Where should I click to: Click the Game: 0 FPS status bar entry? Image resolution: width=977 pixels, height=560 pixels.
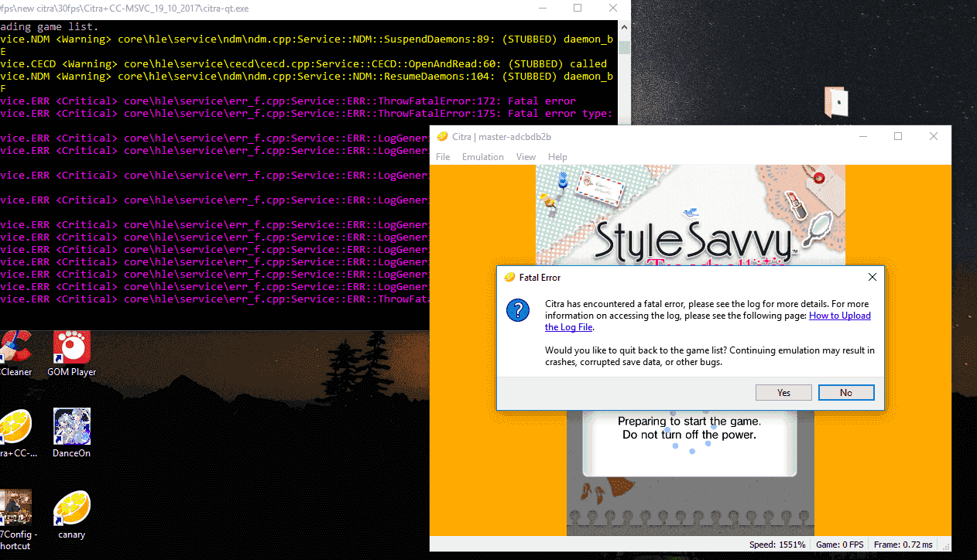[x=840, y=545]
